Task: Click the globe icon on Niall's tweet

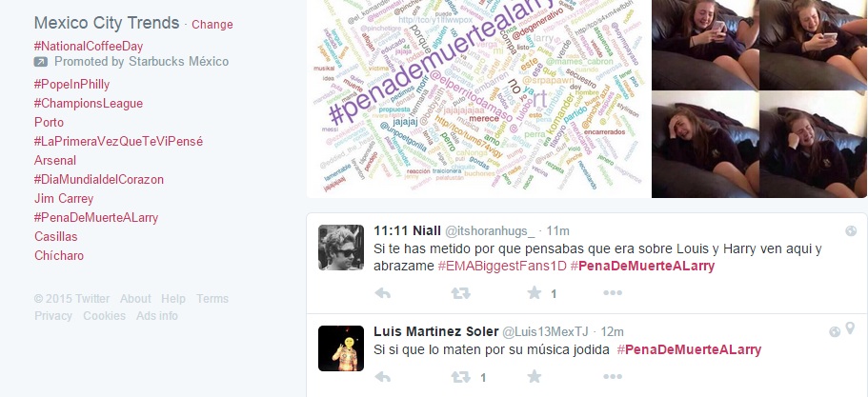Action: 851,231
